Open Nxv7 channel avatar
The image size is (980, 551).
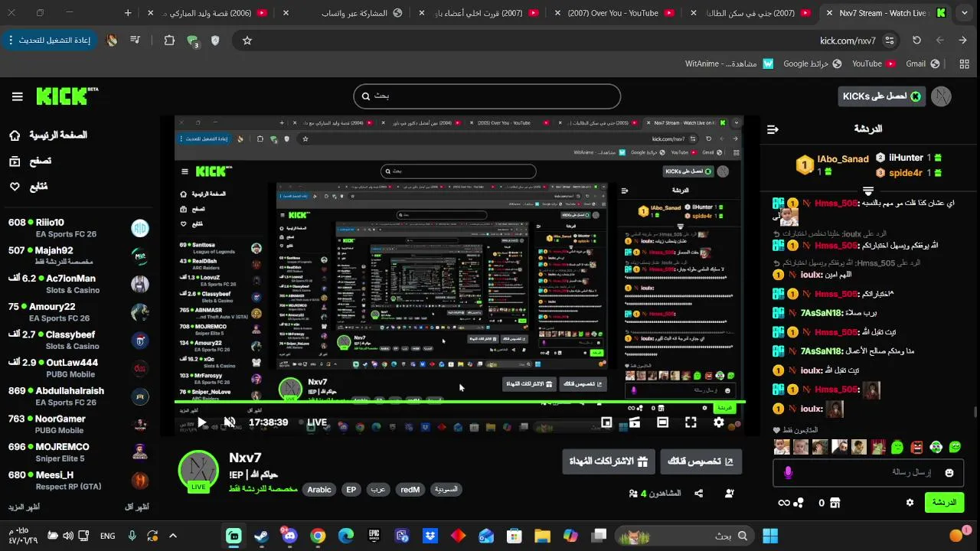coord(198,471)
